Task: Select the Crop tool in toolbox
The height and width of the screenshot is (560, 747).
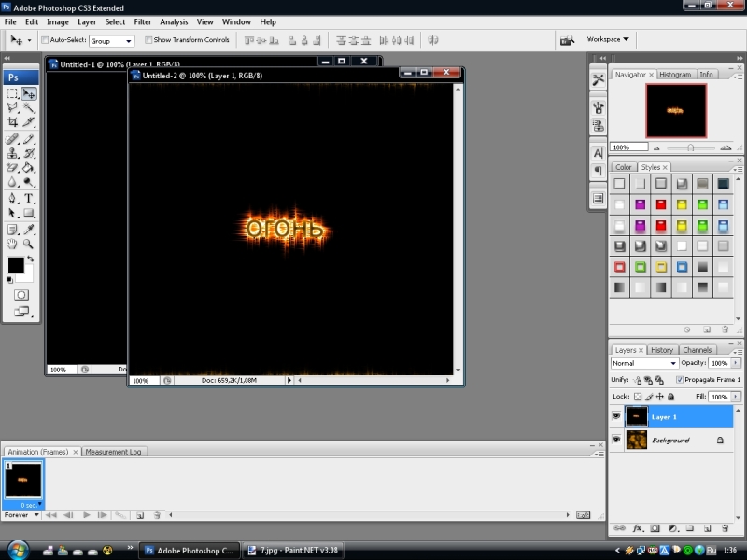Action: click(x=12, y=122)
